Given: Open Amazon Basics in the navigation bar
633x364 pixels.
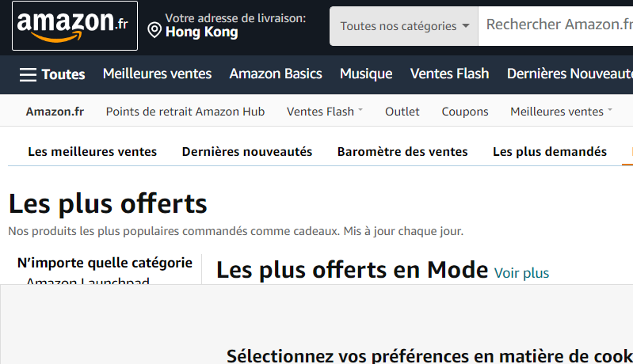Looking at the screenshot, I should 276,74.
